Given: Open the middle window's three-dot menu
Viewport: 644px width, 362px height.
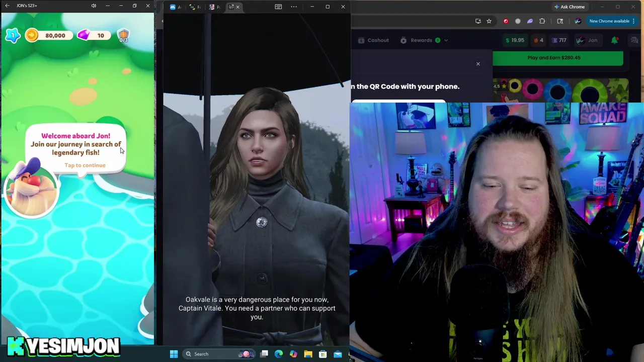Looking at the screenshot, I should click(294, 7).
